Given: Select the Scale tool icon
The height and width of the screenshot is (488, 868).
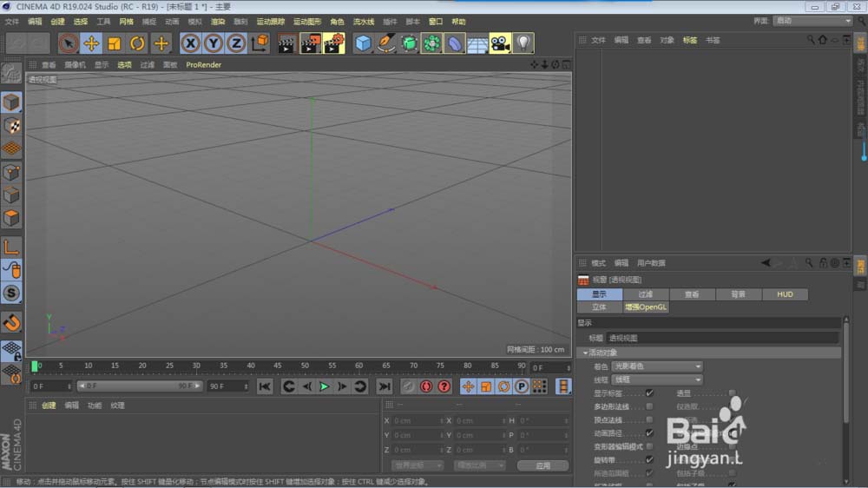Looking at the screenshot, I should [x=115, y=43].
